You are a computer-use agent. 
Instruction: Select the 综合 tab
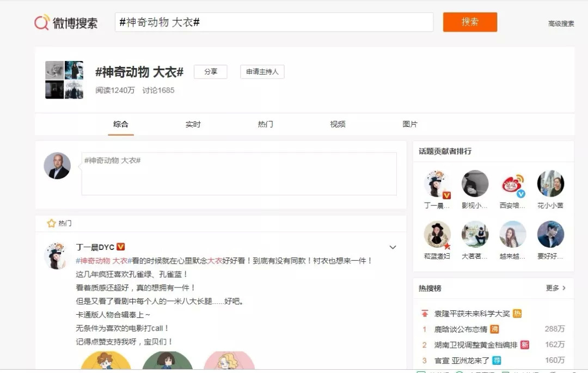(121, 124)
